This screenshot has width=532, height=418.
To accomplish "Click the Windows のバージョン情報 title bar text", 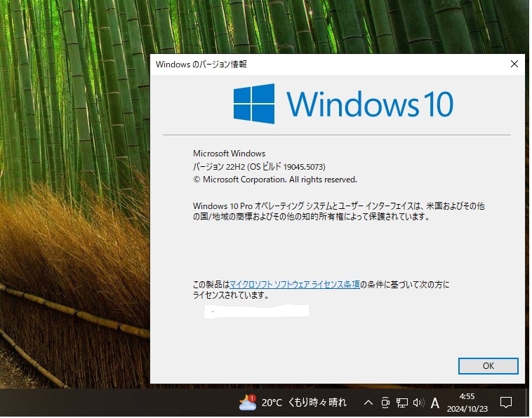I will [201, 64].
